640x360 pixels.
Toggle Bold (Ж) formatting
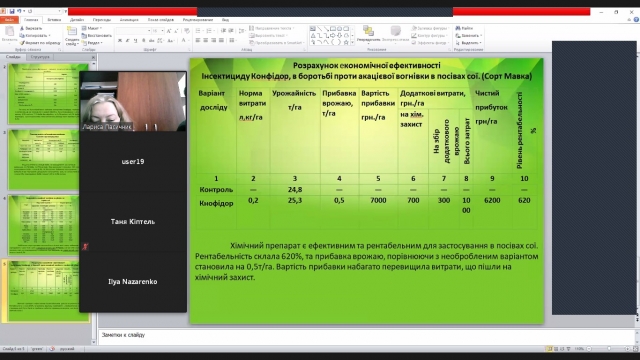[x=120, y=40]
